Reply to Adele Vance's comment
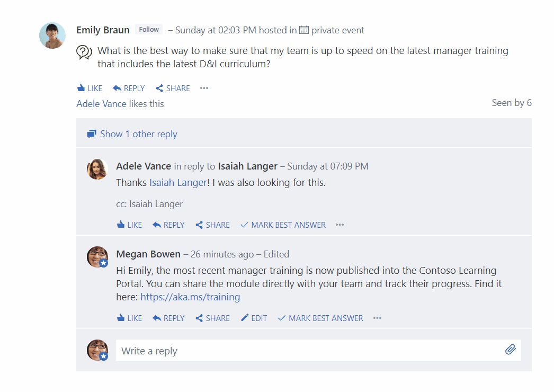 168,225
